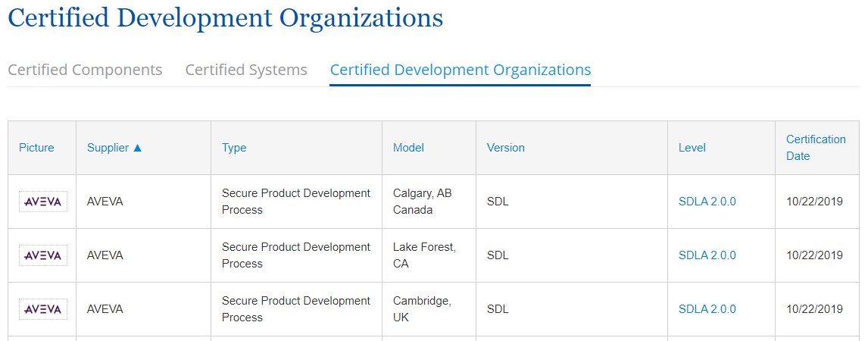Click the ascending sort arrow beside Supplier
Screen dimensions: 868x341
point(138,148)
